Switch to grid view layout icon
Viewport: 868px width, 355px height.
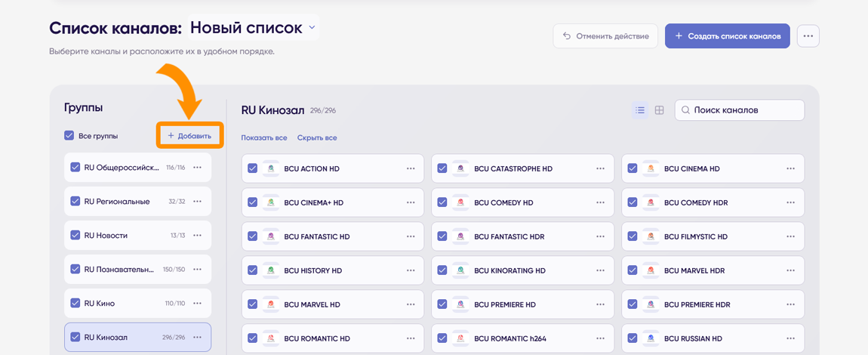point(660,110)
